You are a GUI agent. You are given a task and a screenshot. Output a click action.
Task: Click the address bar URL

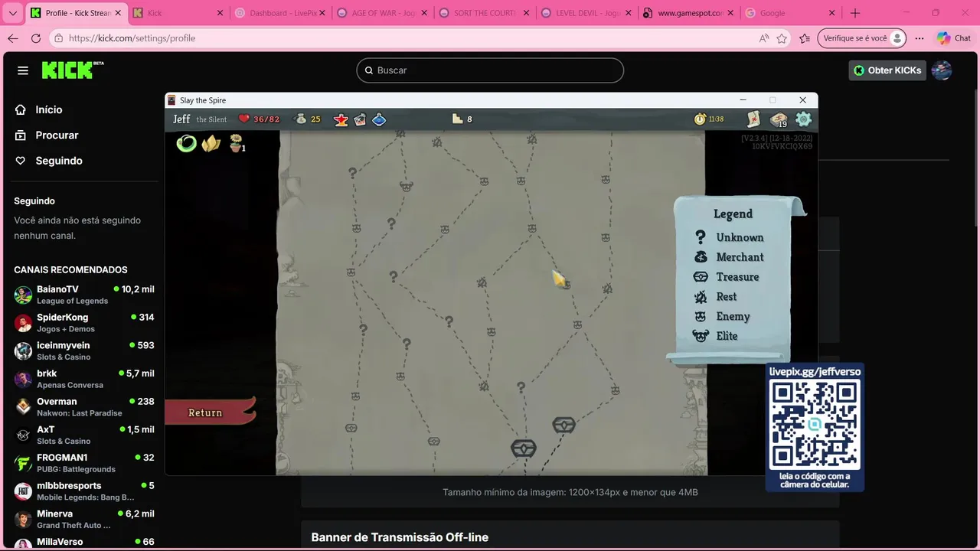point(132,38)
